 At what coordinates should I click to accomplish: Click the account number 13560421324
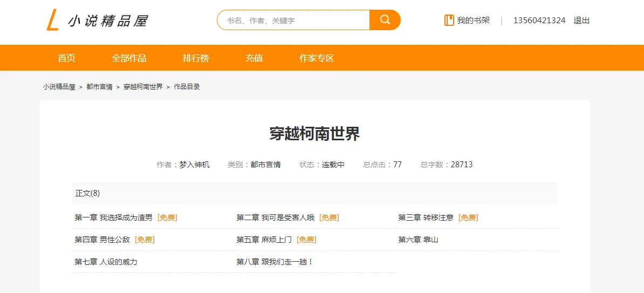[x=539, y=21]
